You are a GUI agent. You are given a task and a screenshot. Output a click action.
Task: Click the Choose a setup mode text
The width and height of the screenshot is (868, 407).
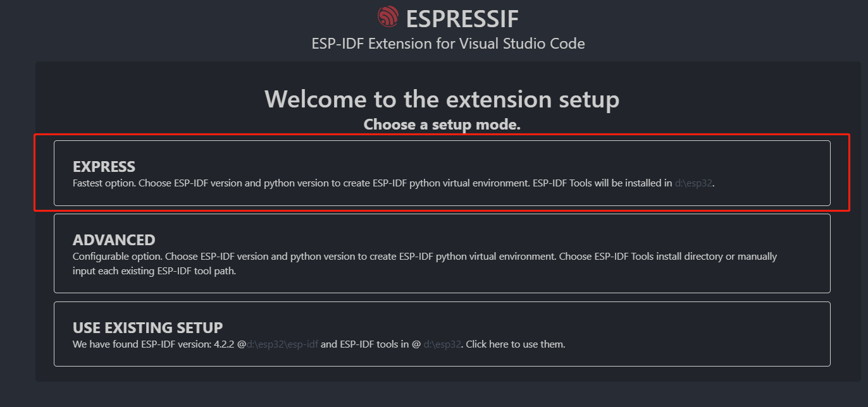[x=442, y=125]
